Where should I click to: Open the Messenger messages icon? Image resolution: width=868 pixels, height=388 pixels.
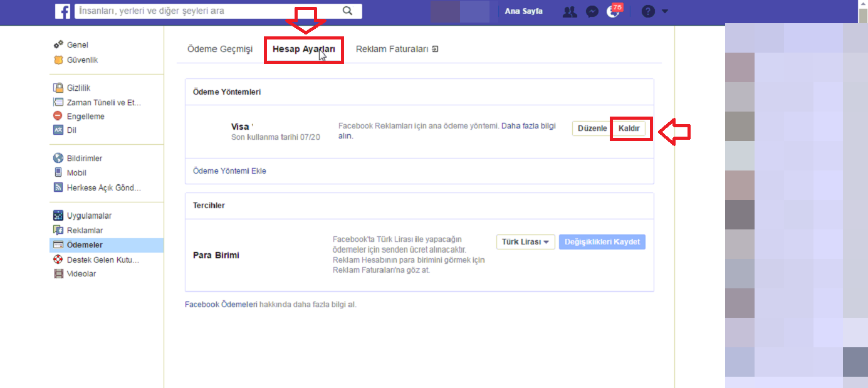point(592,11)
